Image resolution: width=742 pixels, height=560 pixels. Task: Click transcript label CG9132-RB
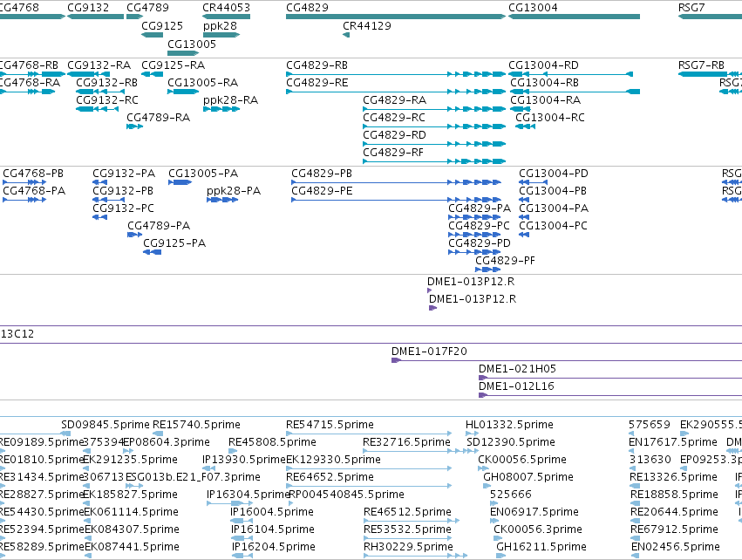tap(107, 83)
